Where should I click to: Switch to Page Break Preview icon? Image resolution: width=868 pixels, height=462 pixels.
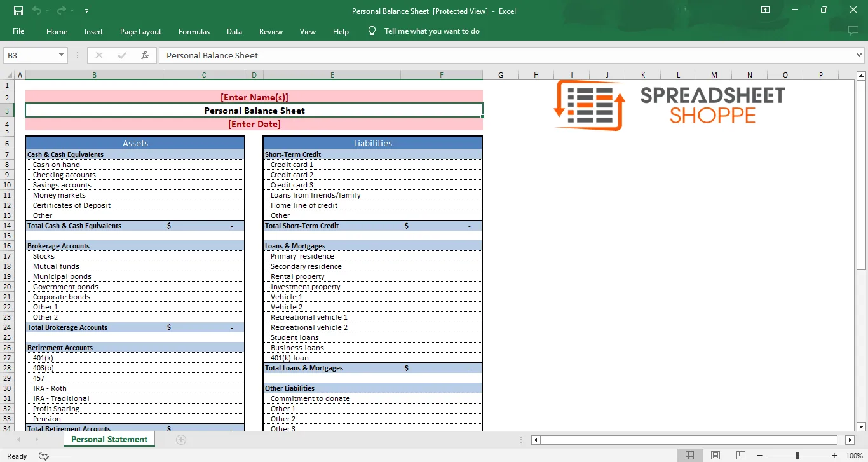click(740, 456)
